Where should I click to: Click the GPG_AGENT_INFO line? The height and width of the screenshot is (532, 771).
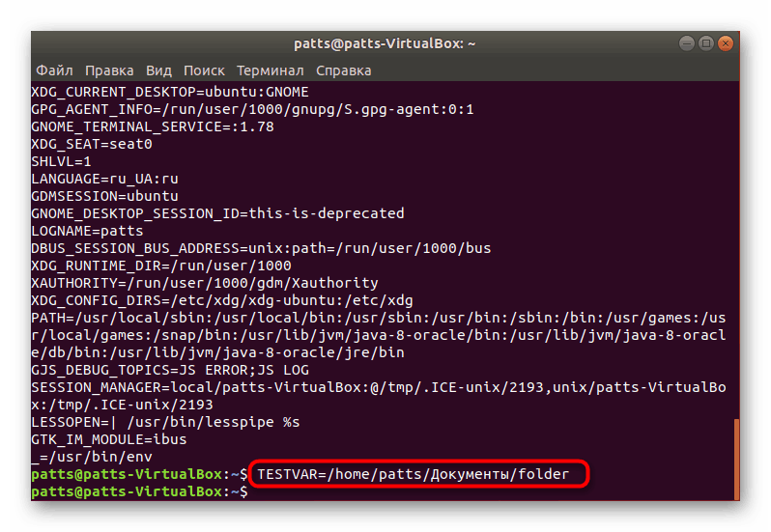click(x=252, y=109)
